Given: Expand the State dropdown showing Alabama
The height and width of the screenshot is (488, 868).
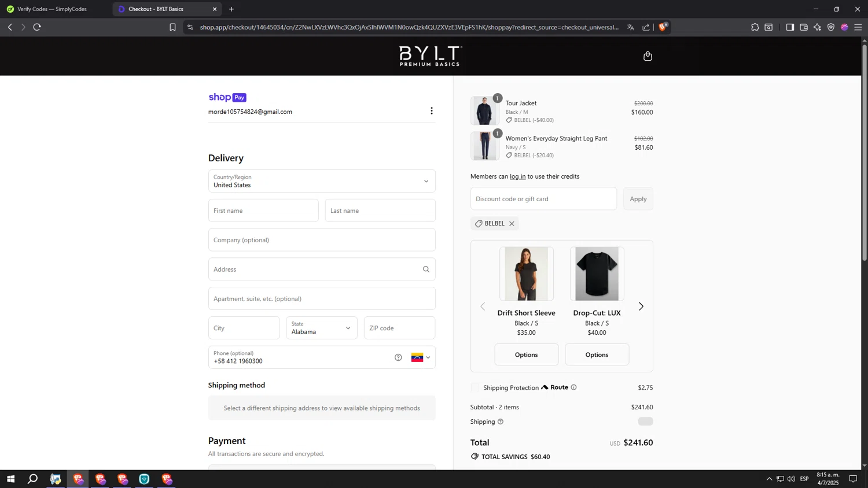Looking at the screenshot, I should (x=322, y=328).
